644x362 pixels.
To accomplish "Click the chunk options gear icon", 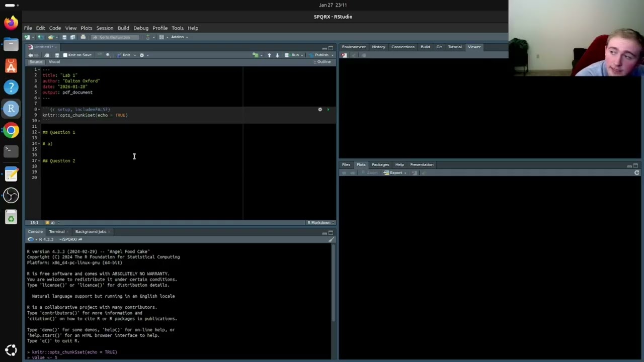I will tap(320, 109).
